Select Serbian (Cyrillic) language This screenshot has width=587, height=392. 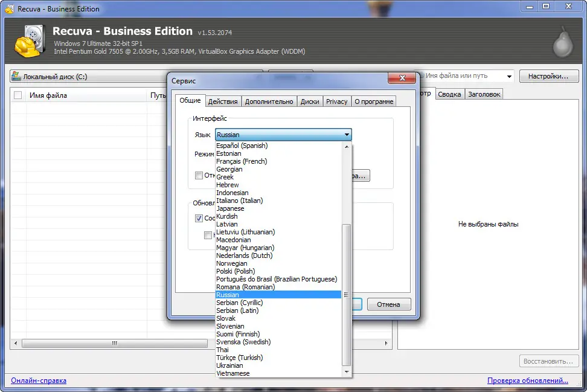[278, 303]
